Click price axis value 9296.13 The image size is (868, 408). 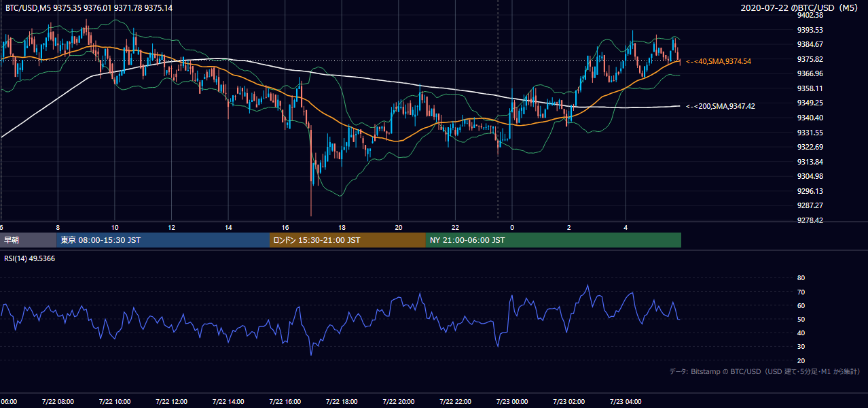click(x=810, y=191)
